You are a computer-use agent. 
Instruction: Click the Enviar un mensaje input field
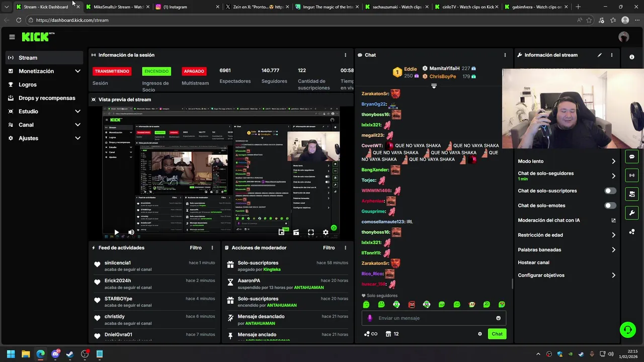tap(434, 318)
